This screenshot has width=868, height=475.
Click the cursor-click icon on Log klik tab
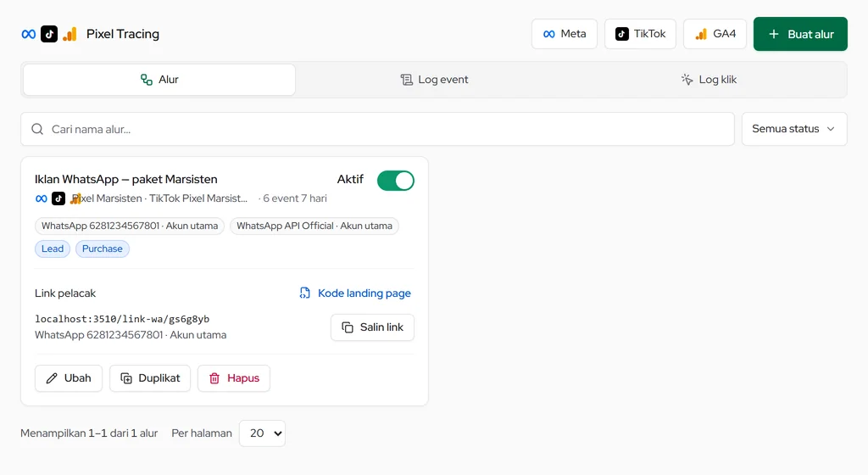coord(687,80)
